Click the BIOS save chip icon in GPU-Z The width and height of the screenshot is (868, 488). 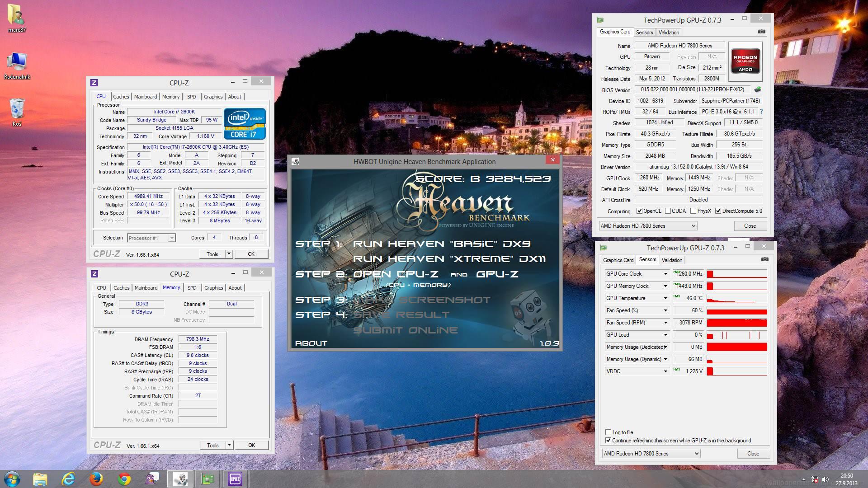pos(758,89)
